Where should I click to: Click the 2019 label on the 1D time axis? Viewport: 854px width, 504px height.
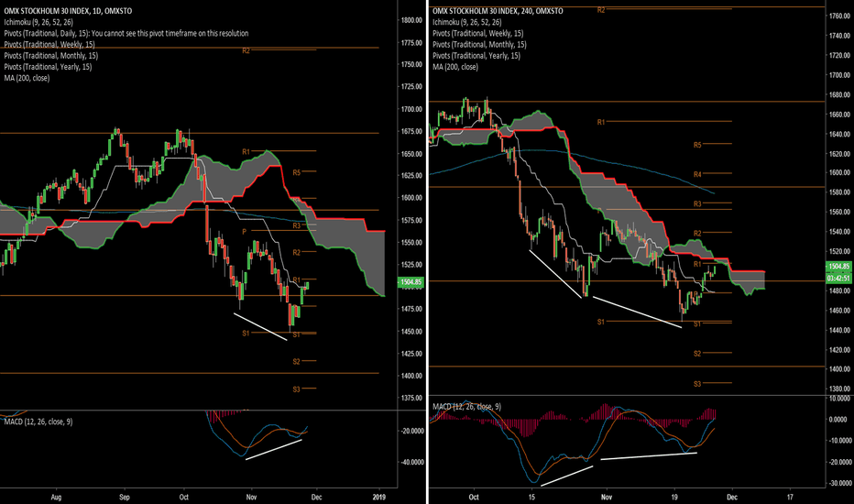point(379,497)
